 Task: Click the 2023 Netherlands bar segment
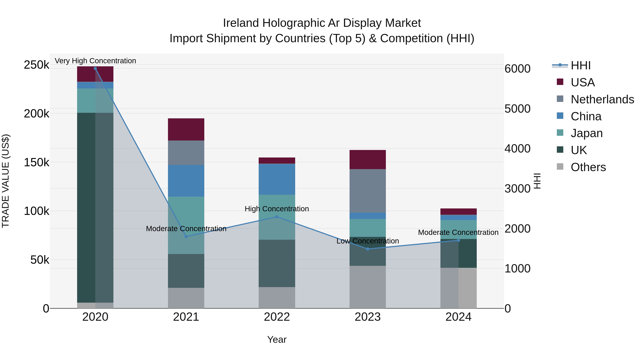point(367,191)
